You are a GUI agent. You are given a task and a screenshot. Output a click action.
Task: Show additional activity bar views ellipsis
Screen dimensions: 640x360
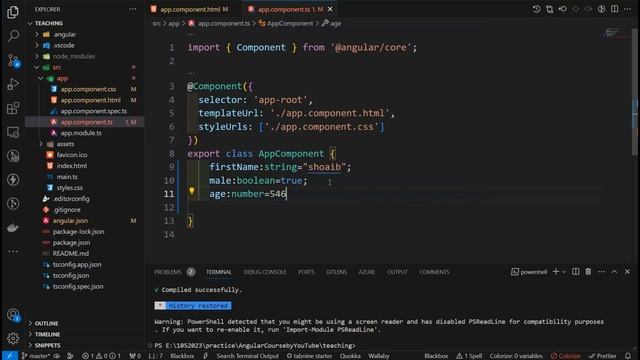pyautogui.click(x=13, y=251)
